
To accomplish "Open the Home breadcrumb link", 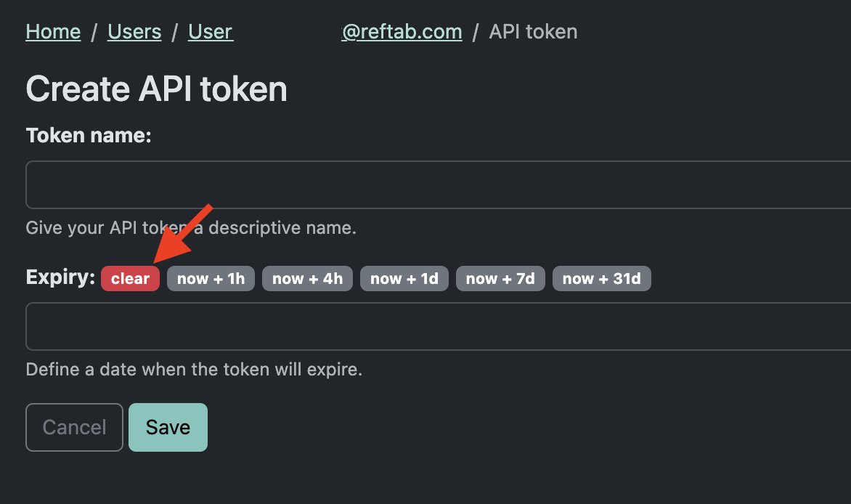I will coord(53,31).
